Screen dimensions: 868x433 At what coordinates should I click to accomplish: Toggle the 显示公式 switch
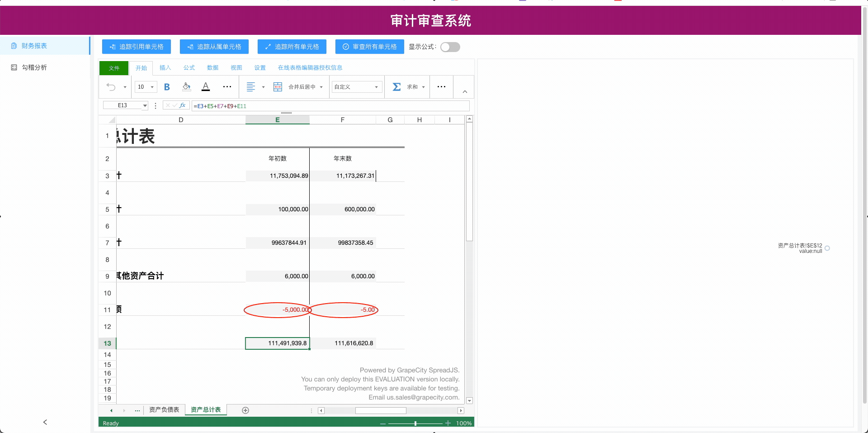[450, 47]
